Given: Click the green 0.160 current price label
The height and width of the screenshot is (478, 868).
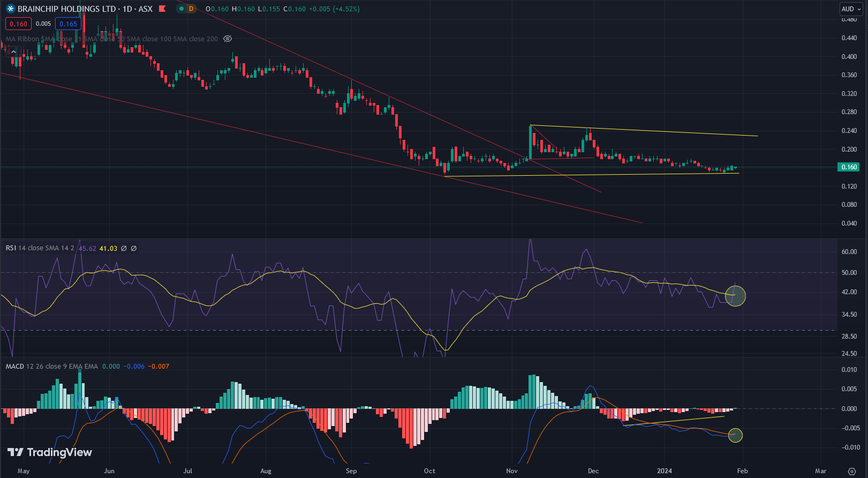Looking at the screenshot, I should tap(849, 167).
